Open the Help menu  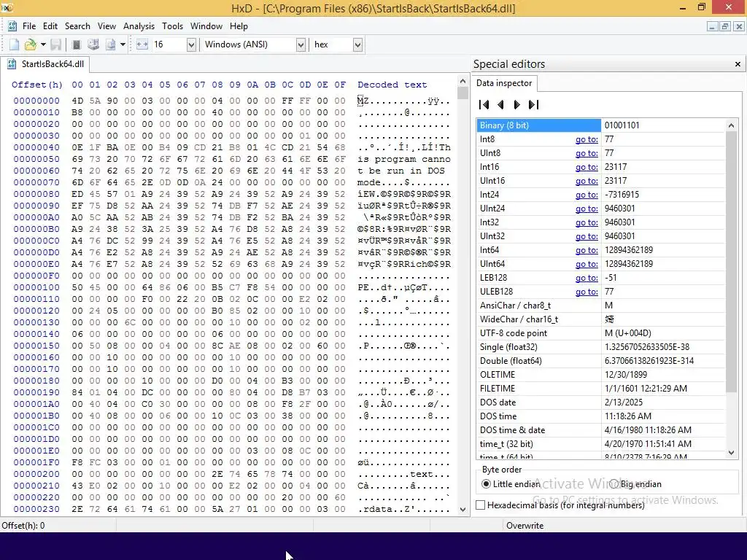tap(239, 26)
